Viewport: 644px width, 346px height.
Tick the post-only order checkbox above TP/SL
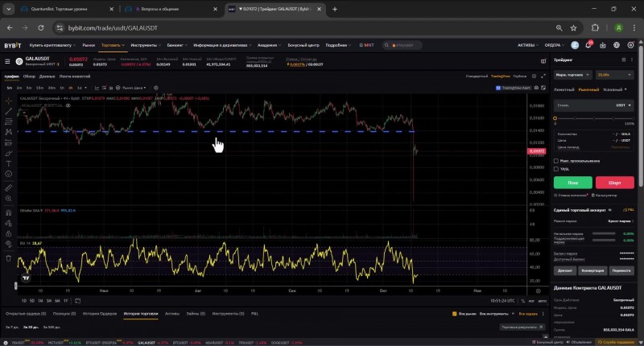click(x=557, y=160)
